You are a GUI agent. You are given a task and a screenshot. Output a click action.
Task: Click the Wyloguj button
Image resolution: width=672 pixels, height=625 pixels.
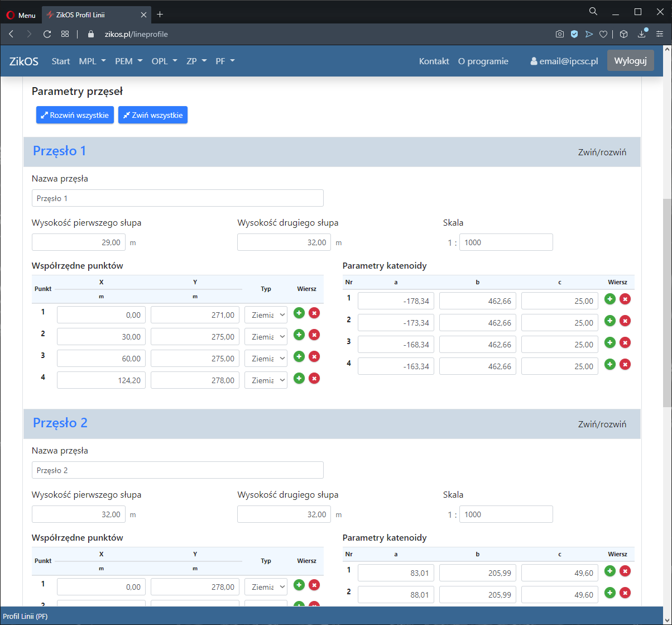630,60
